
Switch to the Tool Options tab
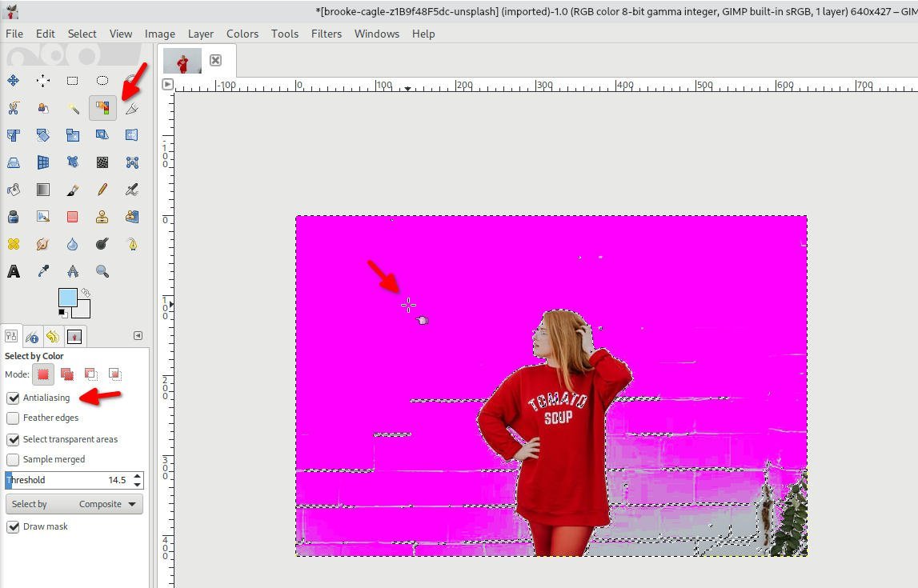coord(10,336)
